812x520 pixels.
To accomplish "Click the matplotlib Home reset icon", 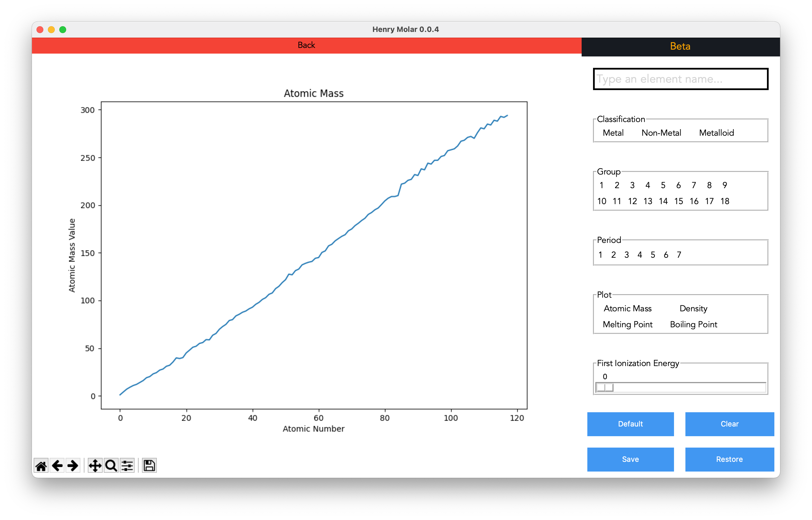I will tap(41, 466).
